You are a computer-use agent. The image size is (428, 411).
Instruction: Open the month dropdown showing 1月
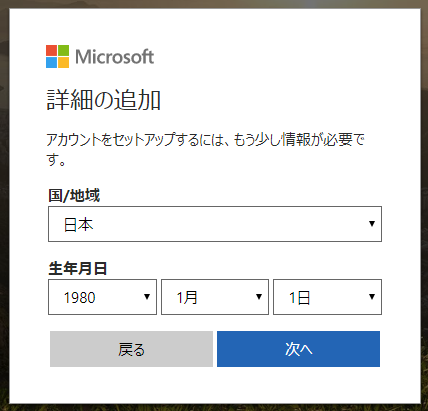215,297
